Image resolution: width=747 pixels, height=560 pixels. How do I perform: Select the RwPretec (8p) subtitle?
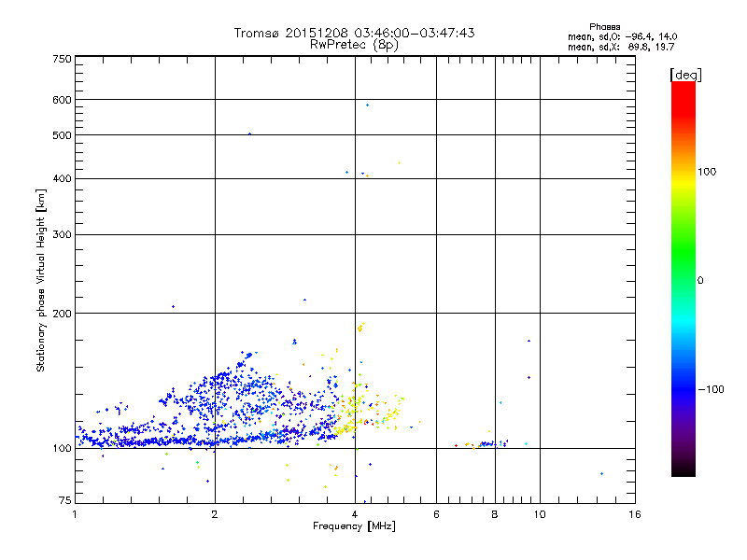point(354,45)
